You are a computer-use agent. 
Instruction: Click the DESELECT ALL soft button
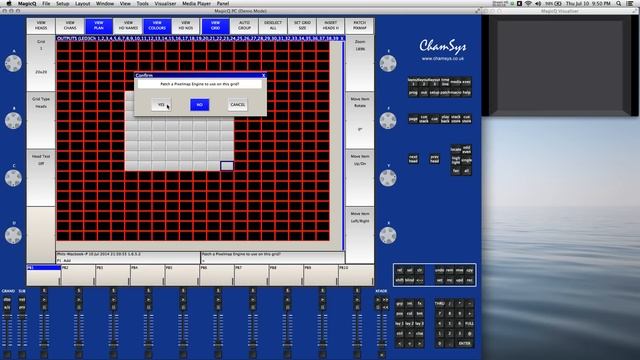273,26
